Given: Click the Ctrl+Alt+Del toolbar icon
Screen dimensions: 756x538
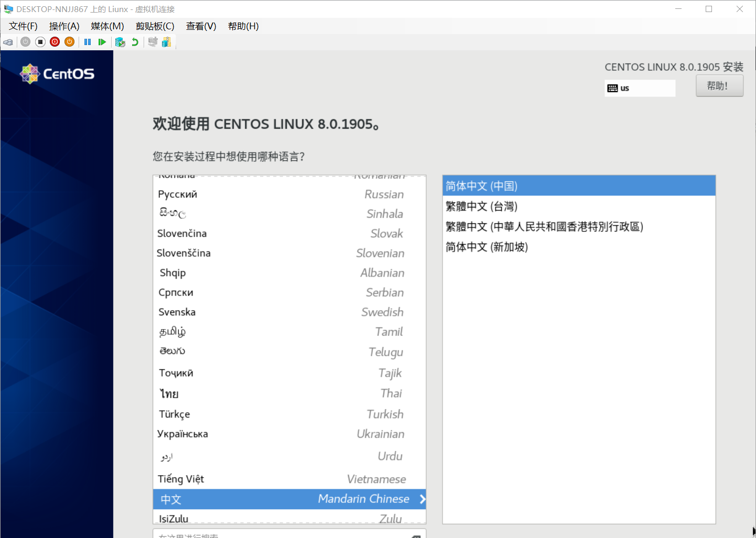Looking at the screenshot, I should click(8, 42).
